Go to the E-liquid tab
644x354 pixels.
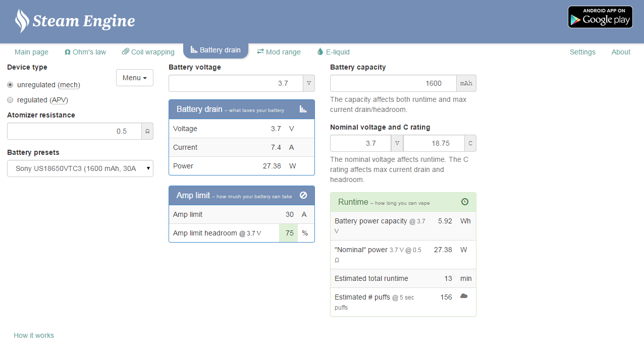pyautogui.click(x=333, y=52)
